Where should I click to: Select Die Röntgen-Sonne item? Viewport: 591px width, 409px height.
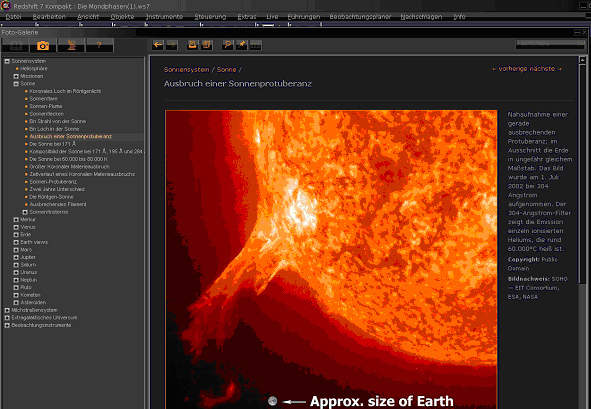(51, 197)
